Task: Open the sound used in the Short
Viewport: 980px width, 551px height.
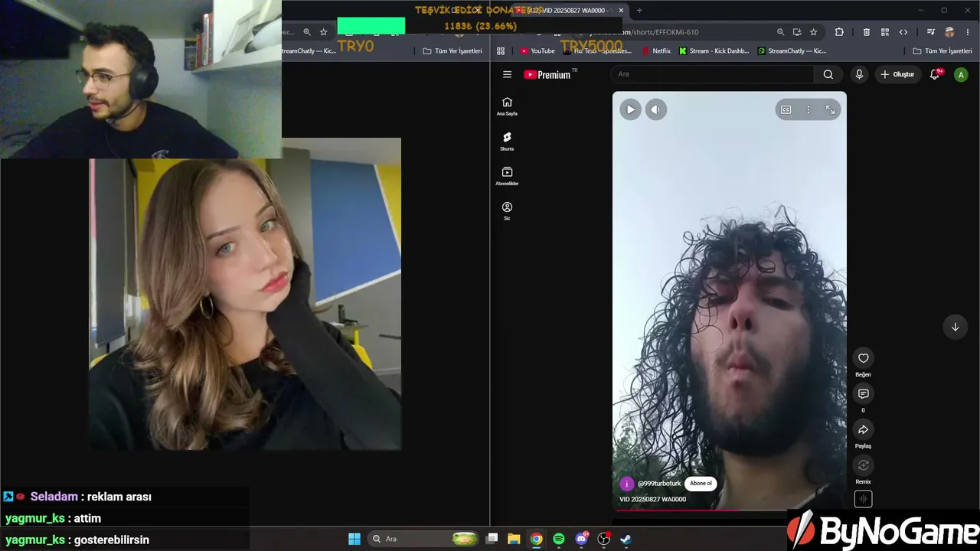Action: click(863, 499)
